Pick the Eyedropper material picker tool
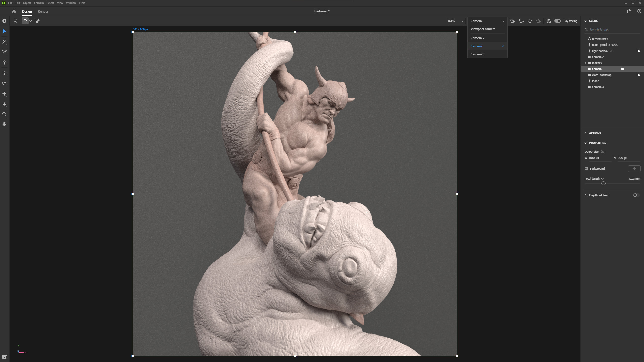 4,52
